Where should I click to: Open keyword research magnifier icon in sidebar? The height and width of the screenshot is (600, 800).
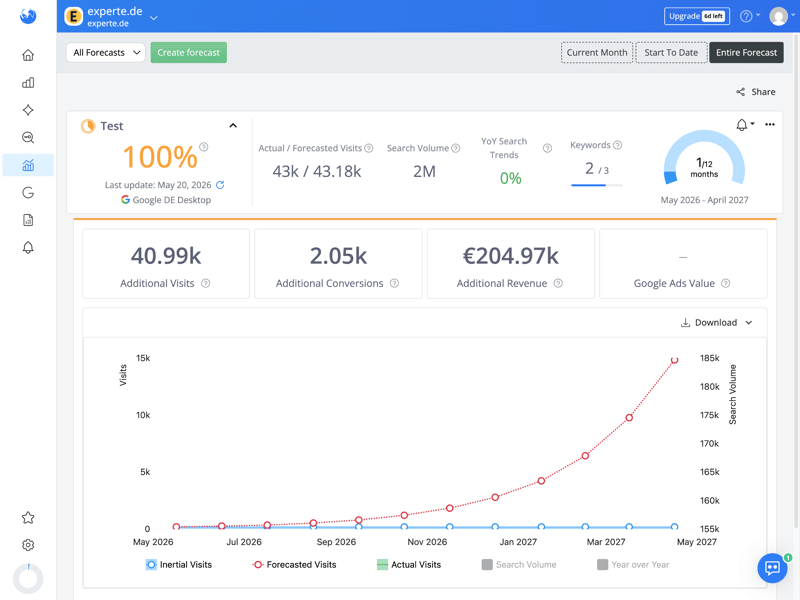[x=28, y=137]
